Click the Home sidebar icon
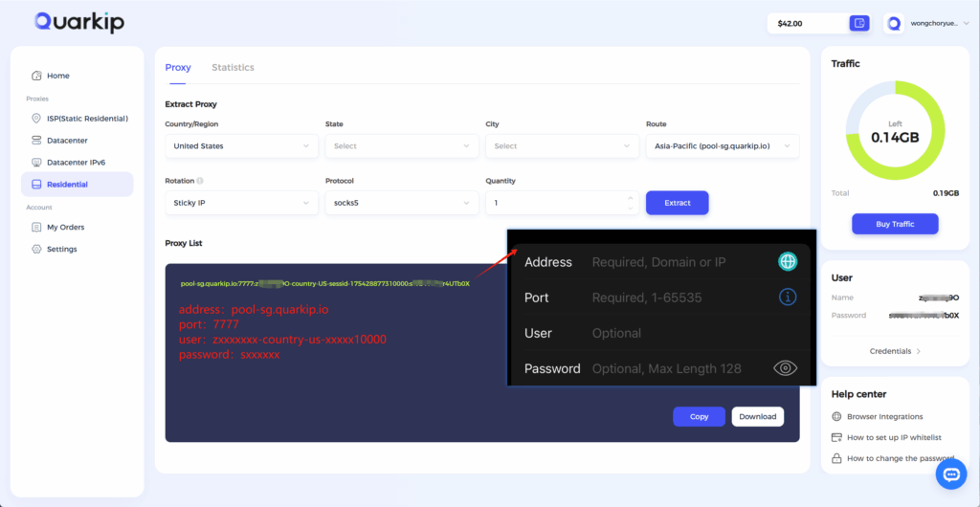Image resolution: width=980 pixels, height=507 pixels. [x=37, y=76]
